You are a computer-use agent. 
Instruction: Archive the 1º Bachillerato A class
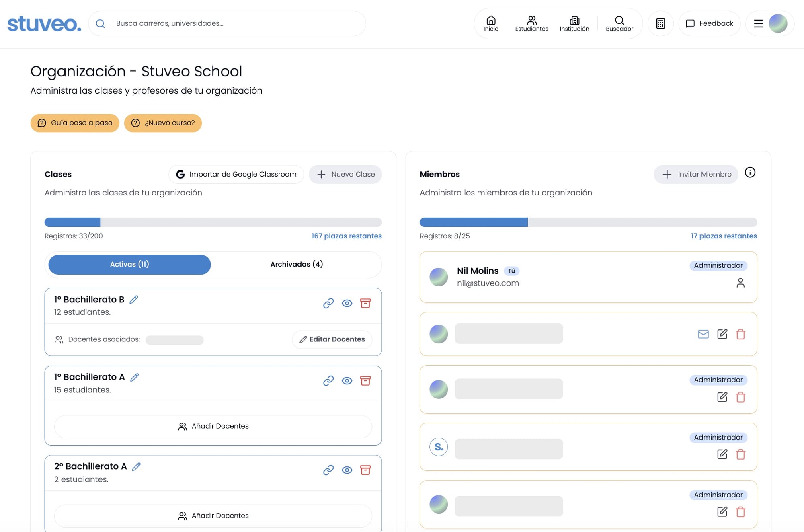[x=365, y=381]
